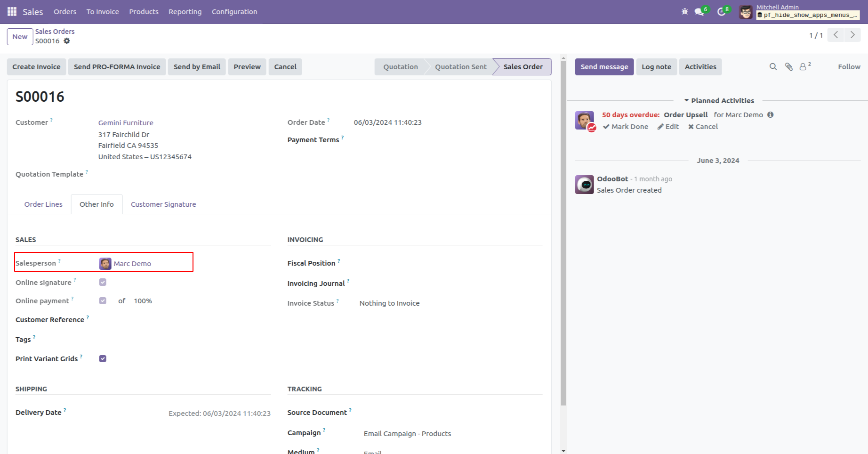Toggle the Online payment checkbox

103,300
